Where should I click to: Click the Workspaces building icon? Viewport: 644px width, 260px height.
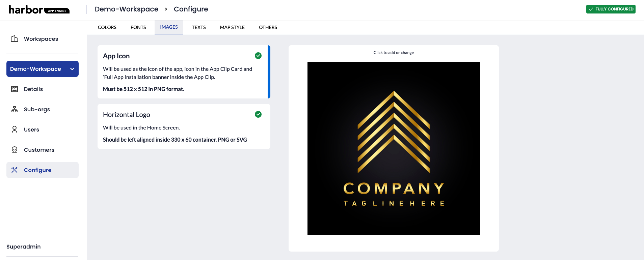click(15, 39)
